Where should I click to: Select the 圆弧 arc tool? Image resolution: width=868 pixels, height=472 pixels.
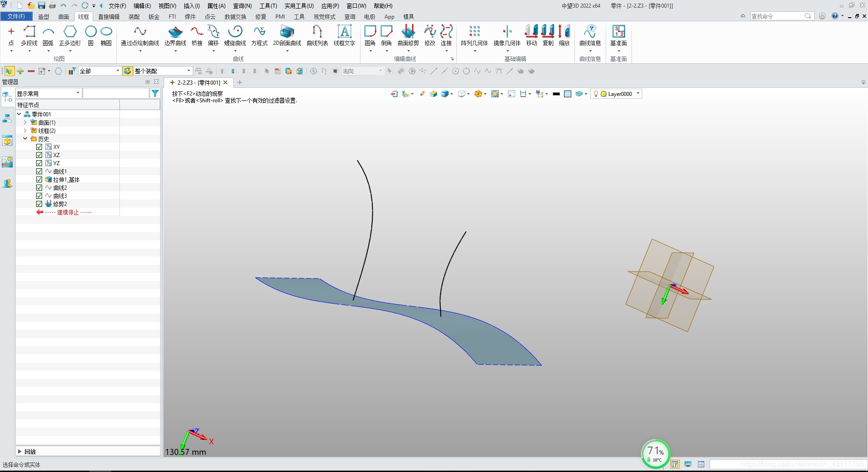pyautogui.click(x=48, y=35)
